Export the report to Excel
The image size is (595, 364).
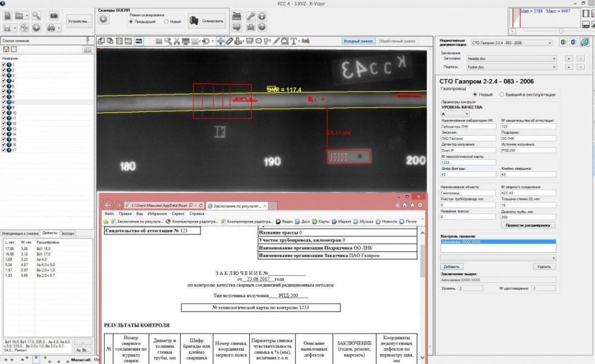563,42
